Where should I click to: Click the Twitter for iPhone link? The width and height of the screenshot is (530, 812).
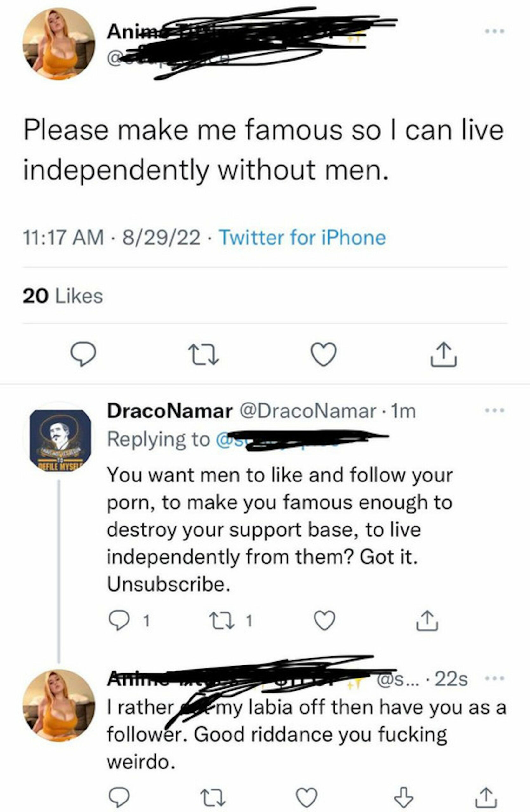point(302,238)
